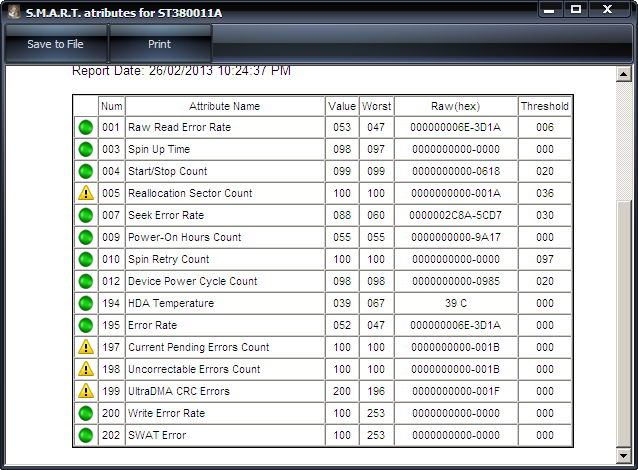The image size is (638, 470).
Task: Click the scrollbar up arrow
Action: [623, 74]
